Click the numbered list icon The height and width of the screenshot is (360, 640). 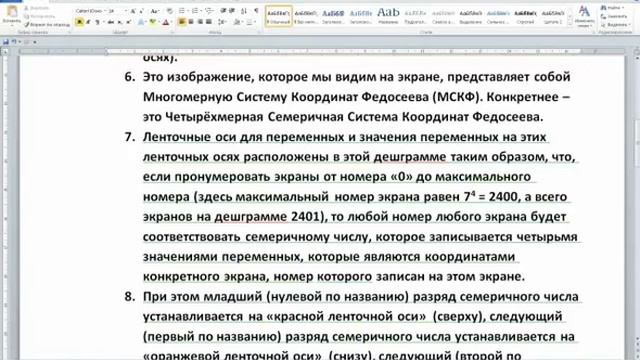coord(196,11)
